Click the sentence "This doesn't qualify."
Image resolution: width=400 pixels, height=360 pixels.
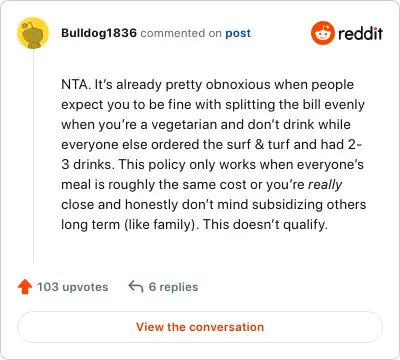[x=265, y=225]
